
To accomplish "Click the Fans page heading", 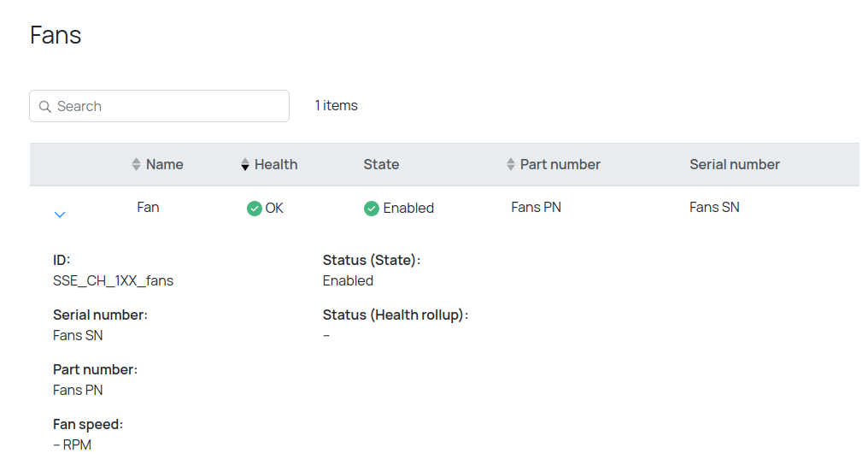I will coord(56,35).
